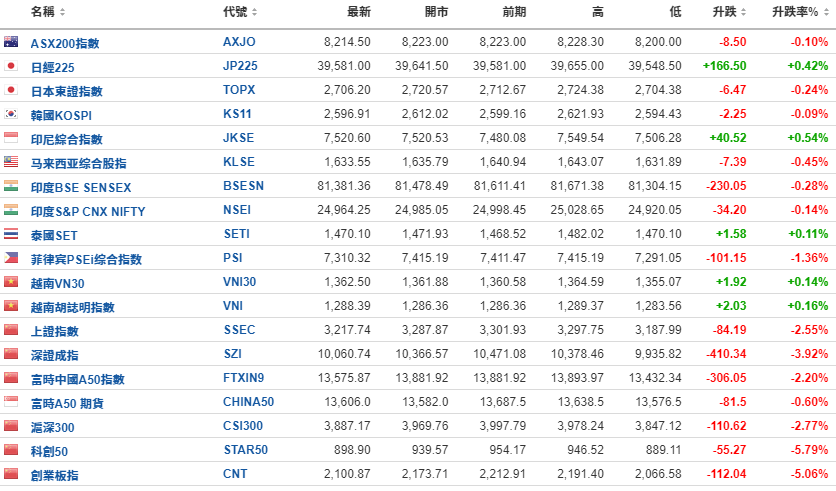
Task: Open the 上證指數 index link
Action: click(x=54, y=331)
